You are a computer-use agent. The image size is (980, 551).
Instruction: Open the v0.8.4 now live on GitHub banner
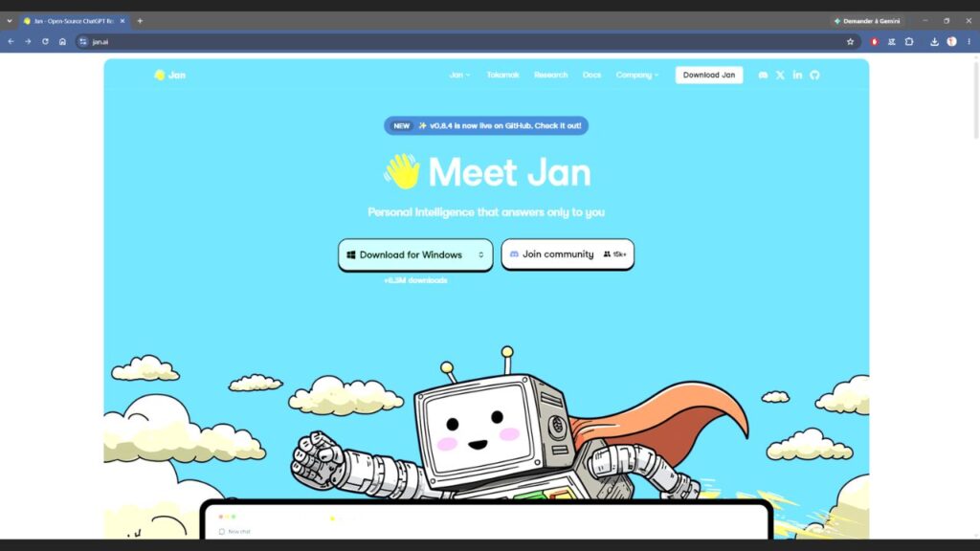486,125
